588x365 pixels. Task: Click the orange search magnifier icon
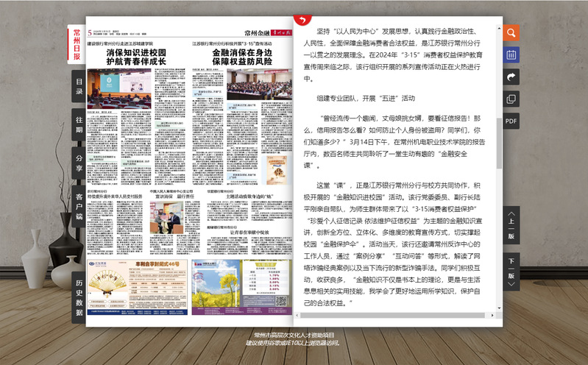pos(511,32)
